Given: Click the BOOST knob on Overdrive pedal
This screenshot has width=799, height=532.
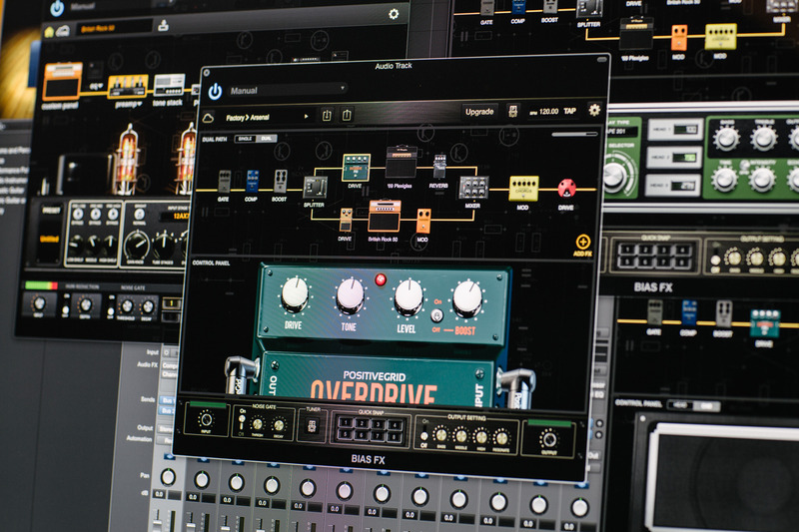Looking at the screenshot, I should (466, 297).
